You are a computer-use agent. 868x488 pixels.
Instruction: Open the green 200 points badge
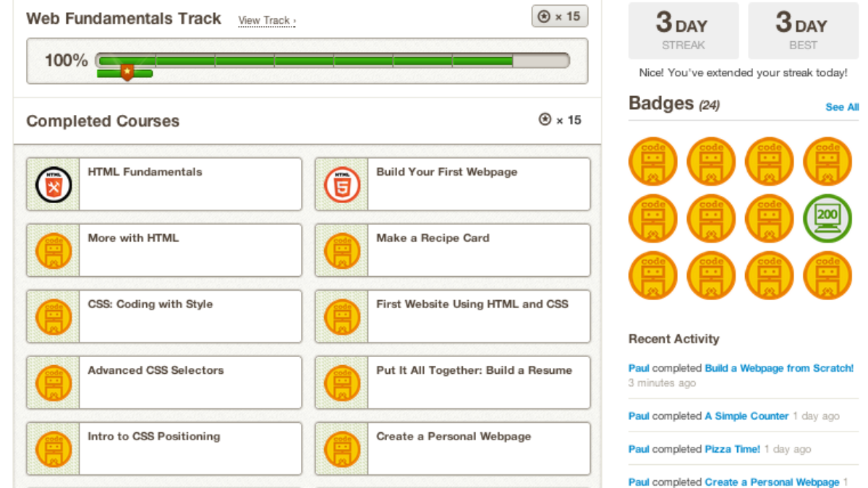pos(827,218)
